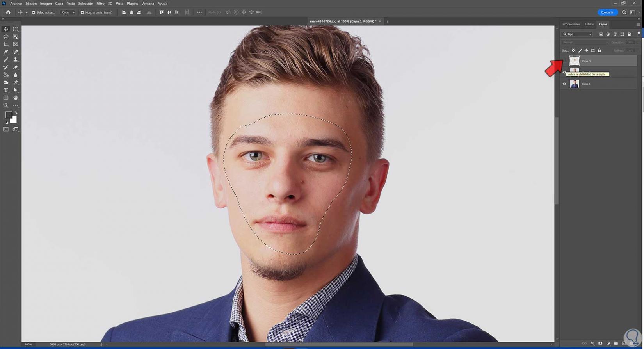
Task: Open the workspace switcher dropdown
Action: (x=634, y=12)
